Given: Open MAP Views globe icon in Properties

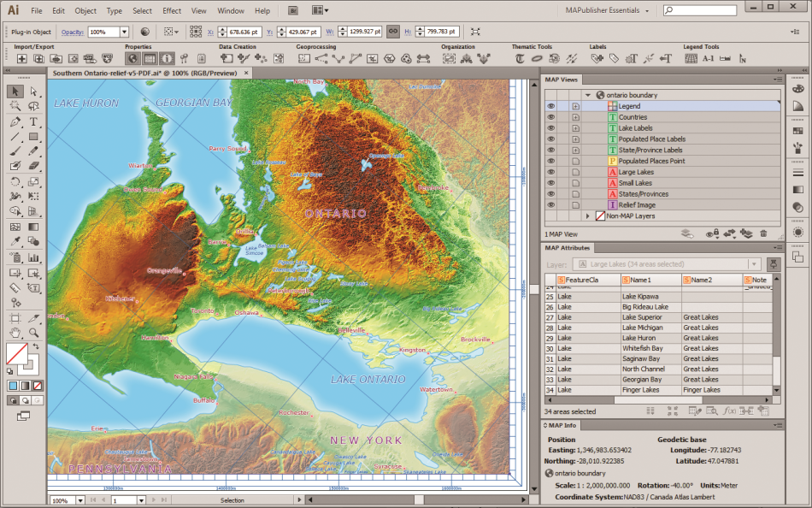Looking at the screenshot, I should (x=132, y=59).
